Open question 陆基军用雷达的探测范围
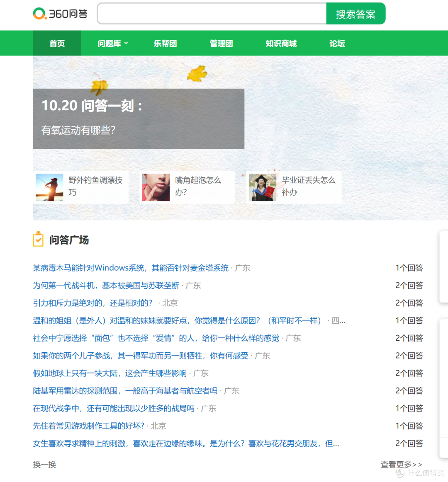The image size is (448, 482). coord(125,391)
